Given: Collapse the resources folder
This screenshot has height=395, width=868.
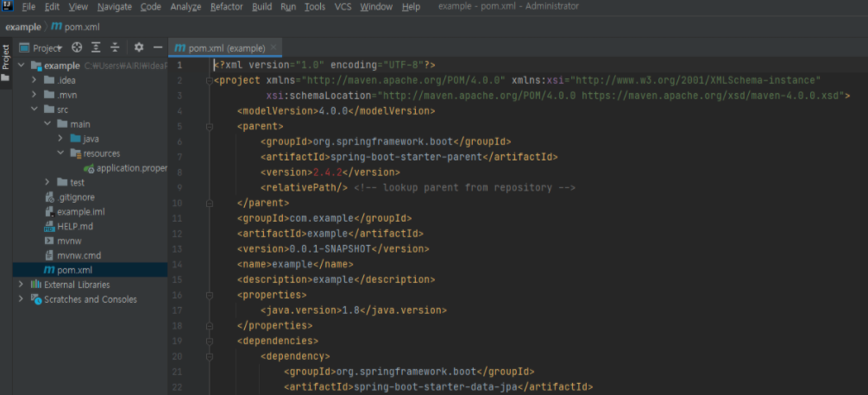Looking at the screenshot, I should tap(61, 154).
